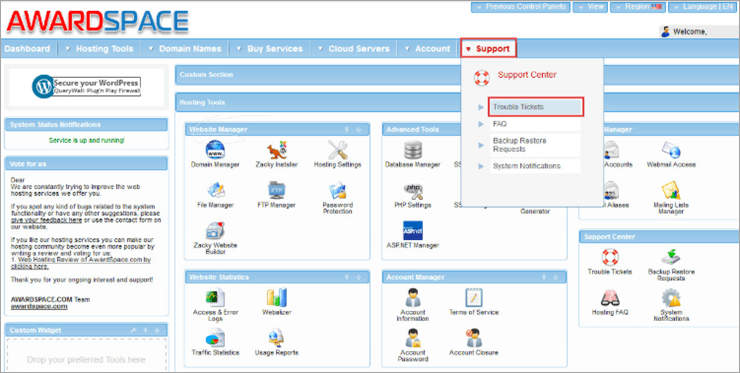Screen dimensions: 740x373
Task: Click the Welcome user profile icon
Action: click(x=665, y=32)
